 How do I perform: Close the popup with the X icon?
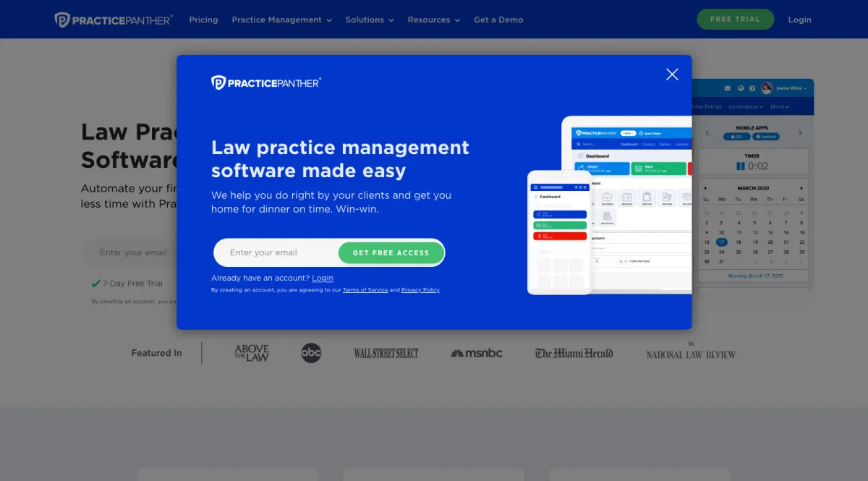(x=672, y=74)
